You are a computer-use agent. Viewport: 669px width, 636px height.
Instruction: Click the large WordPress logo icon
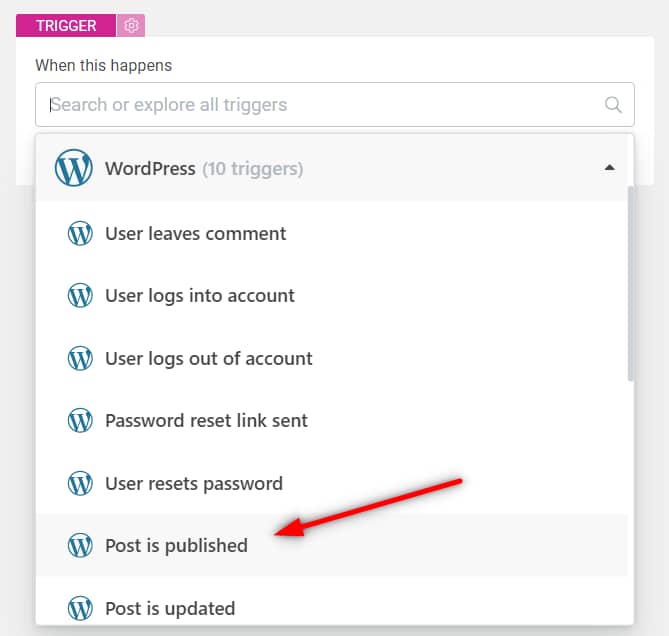click(x=73, y=168)
